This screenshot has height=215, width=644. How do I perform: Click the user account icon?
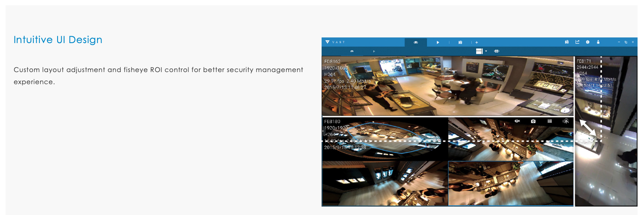(598, 42)
